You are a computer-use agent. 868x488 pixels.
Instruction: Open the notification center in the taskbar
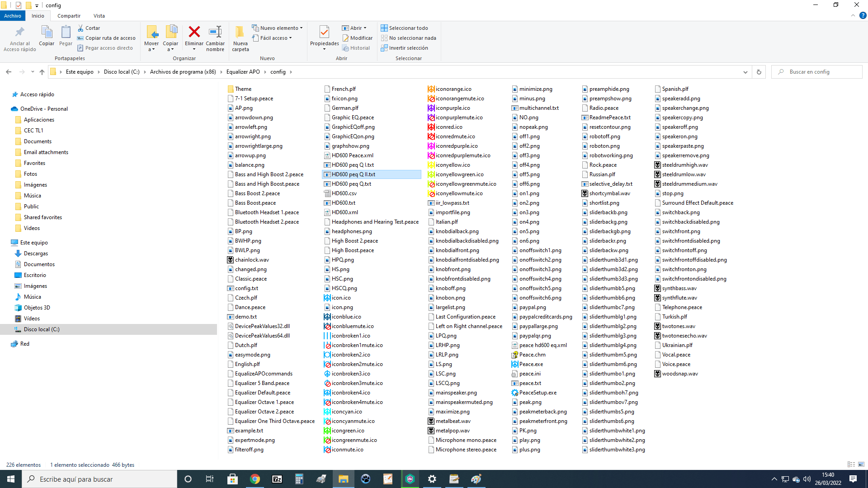coord(853,479)
